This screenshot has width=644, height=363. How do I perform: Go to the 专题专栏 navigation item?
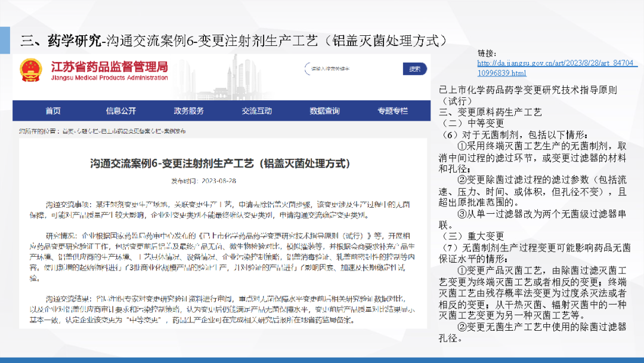(392, 111)
